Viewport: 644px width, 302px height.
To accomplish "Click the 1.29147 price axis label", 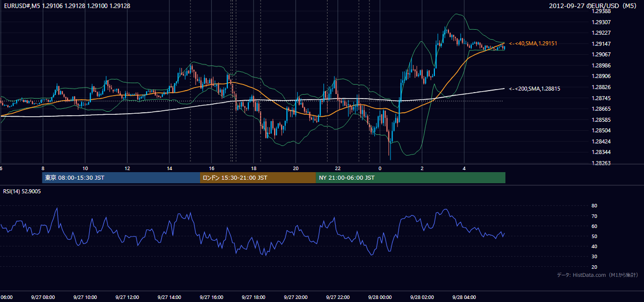I will [601, 44].
